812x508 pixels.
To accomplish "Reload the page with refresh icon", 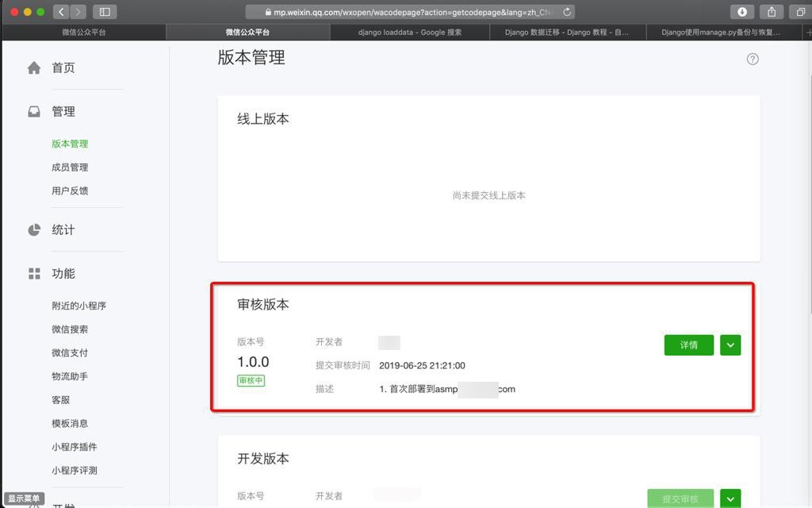I will [x=567, y=12].
